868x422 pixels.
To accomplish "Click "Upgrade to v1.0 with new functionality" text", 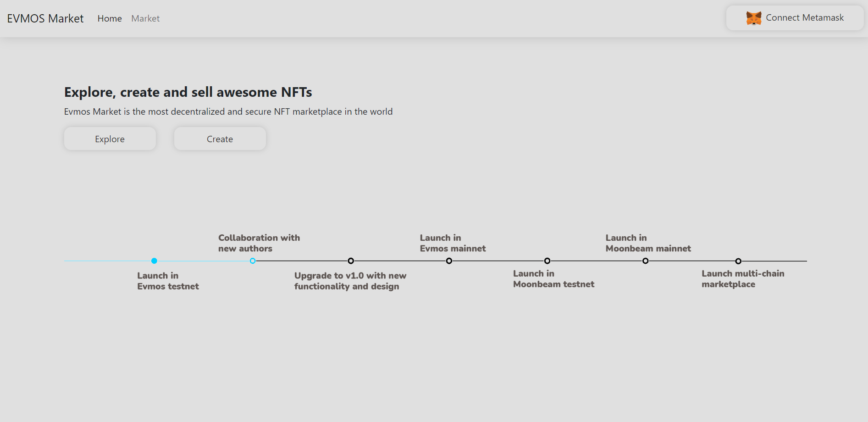I will 350,281.
